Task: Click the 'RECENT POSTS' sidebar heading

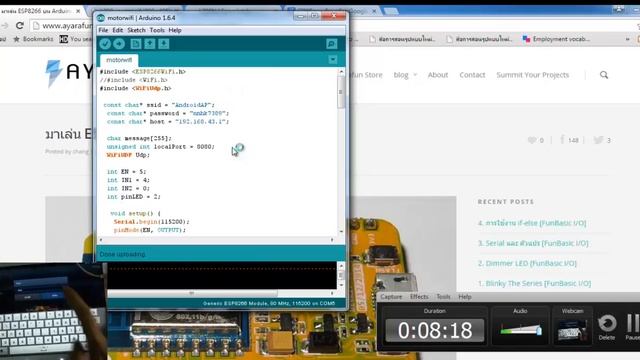Action: 506,202
